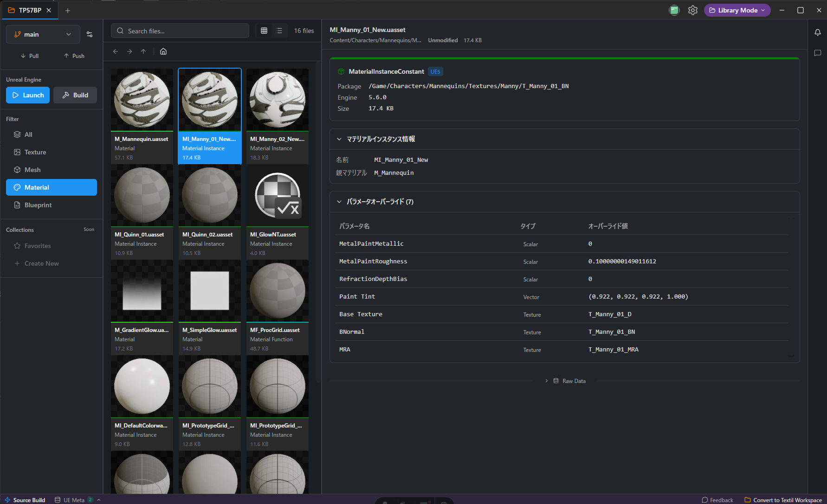Click the home folder icon

(x=163, y=51)
